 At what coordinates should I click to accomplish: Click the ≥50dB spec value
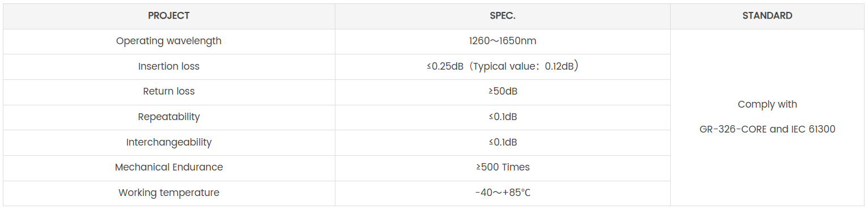(503, 91)
